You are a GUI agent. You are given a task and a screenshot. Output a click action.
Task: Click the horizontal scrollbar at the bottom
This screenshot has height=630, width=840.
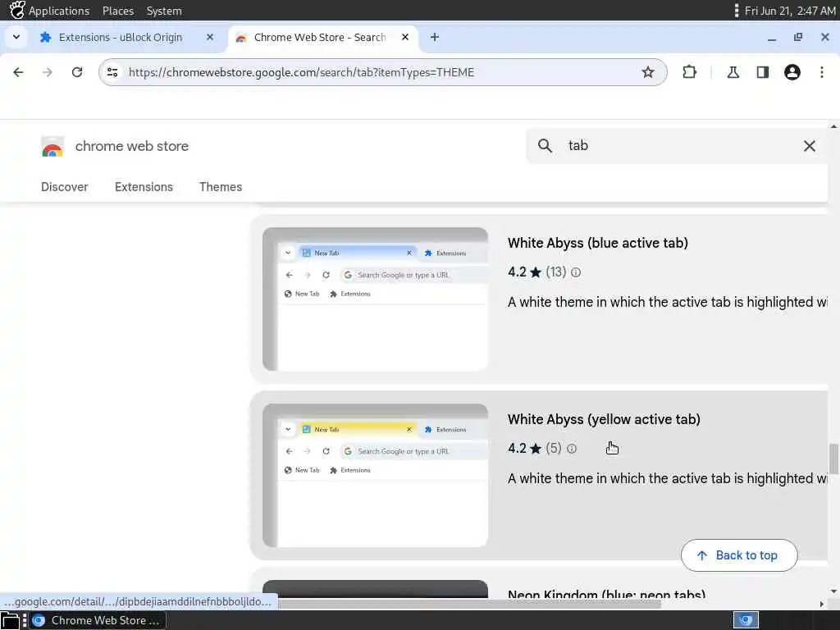469,604
